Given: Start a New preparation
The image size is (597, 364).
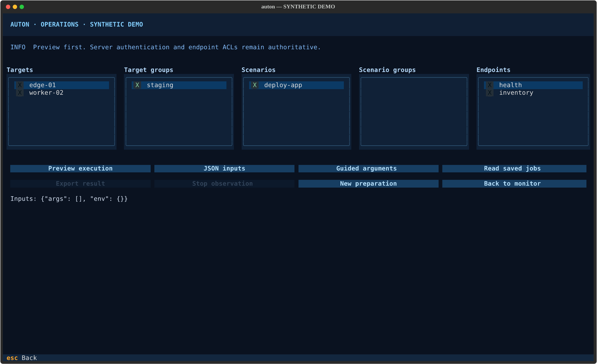Looking at the screenshot, I should 368,184.
